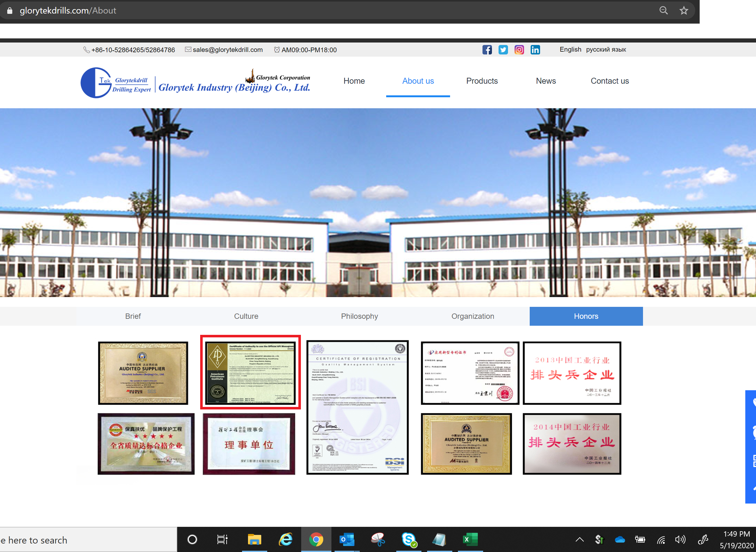Click the zoom magnifier in address bar
This screenshot has width=756, height=552.
coord(663,11)
